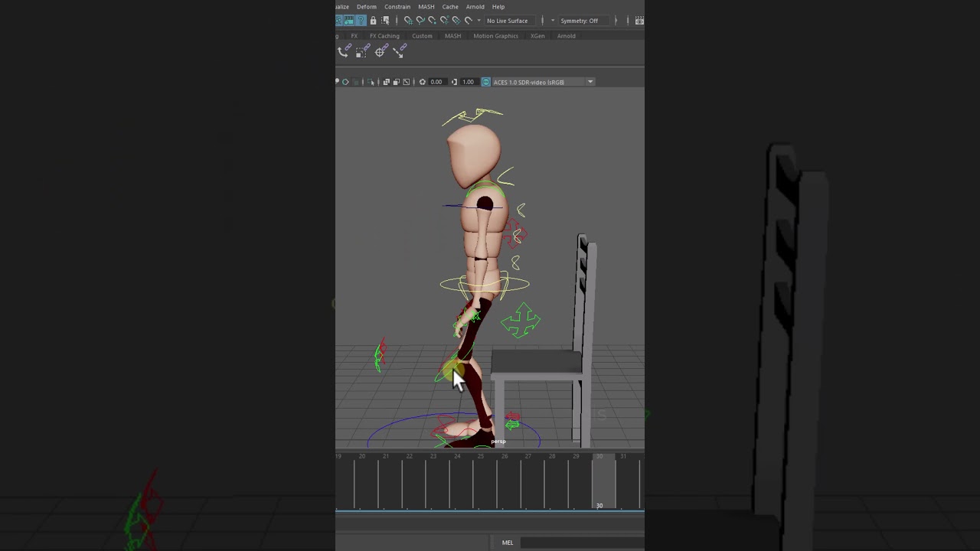Switch to the XGen shelf tab
980x551 pixels.
tap(537, 36)
